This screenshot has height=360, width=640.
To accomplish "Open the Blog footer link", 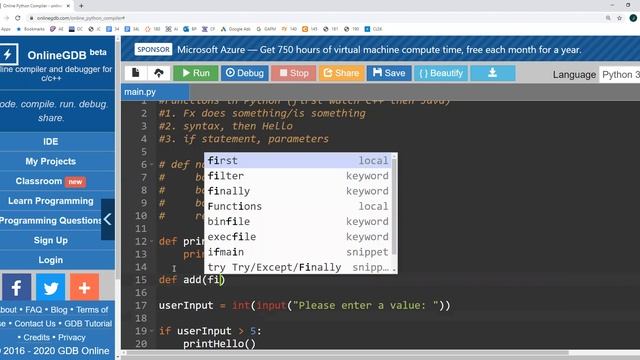I will pos(59,310).
